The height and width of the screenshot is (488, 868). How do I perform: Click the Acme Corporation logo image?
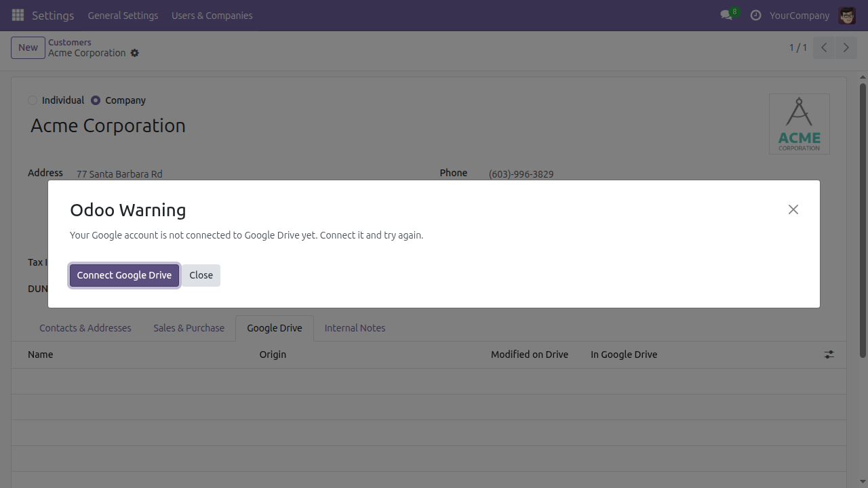point(799,124)
